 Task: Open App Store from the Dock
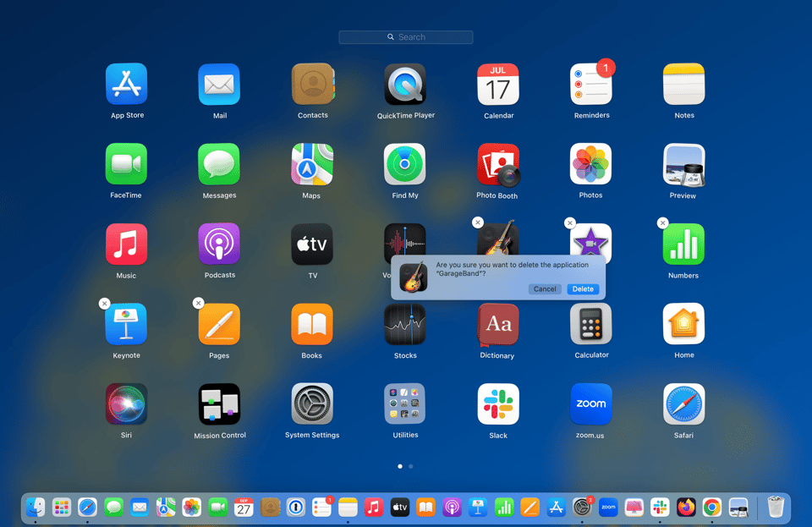coord(557,508)
